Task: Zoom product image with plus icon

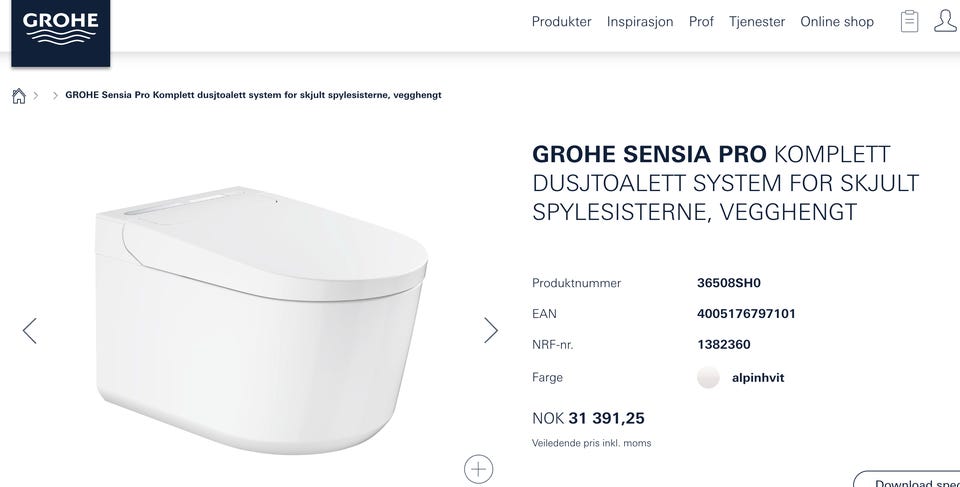Action: (x=478, y=468)
